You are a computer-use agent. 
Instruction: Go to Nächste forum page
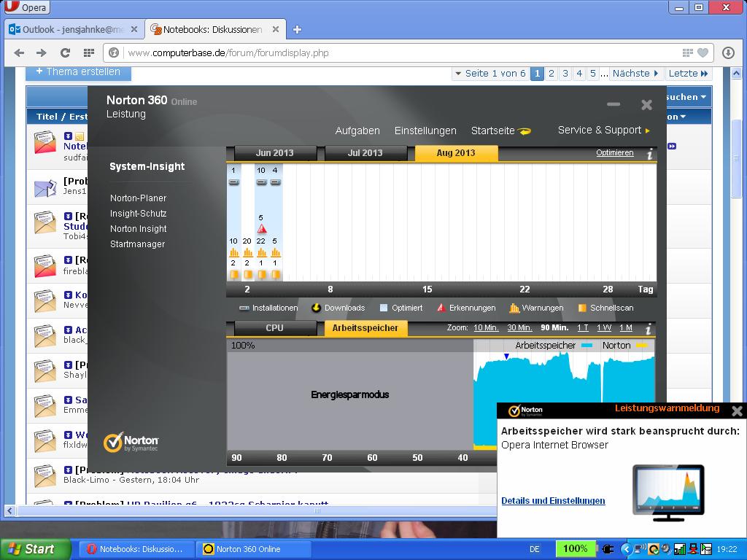635,74
